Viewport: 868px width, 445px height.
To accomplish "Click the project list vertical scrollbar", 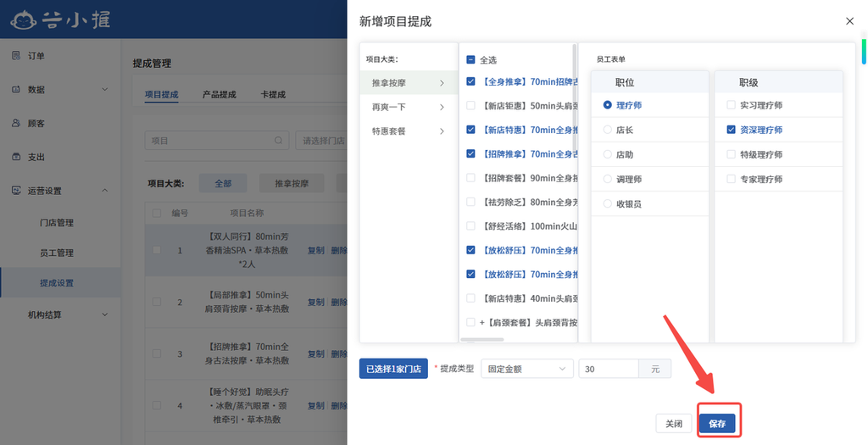I will pyautogui.click(x=574, y=96).
